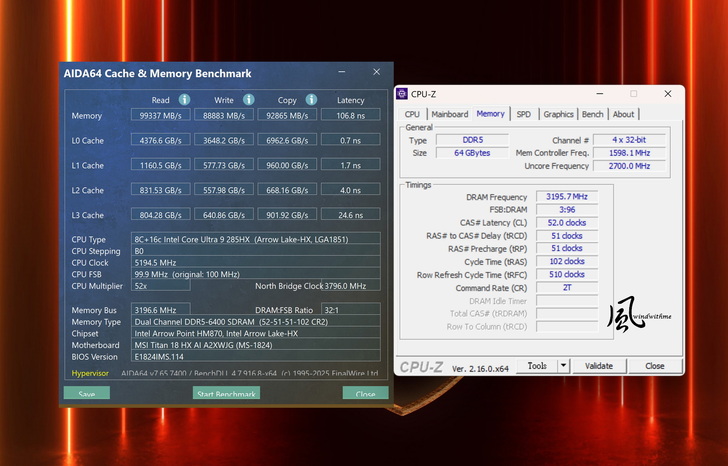Open the Mainboard tab
Image resolution: width=728 pixels, height=466 pixels.
point(449,114)
